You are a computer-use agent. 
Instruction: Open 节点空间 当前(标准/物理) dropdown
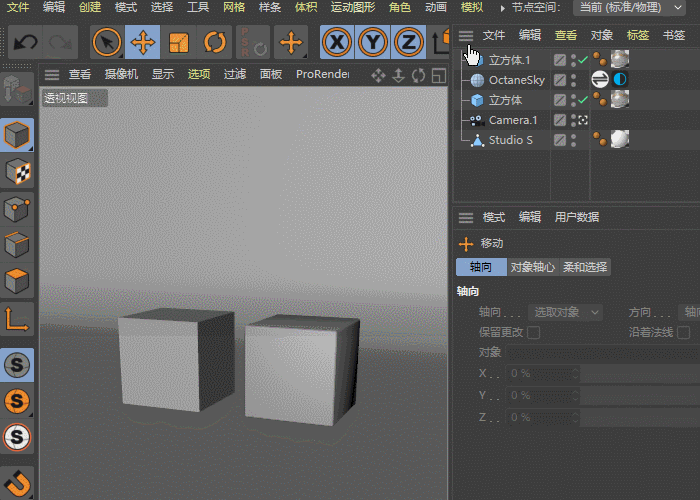point(630,8)
